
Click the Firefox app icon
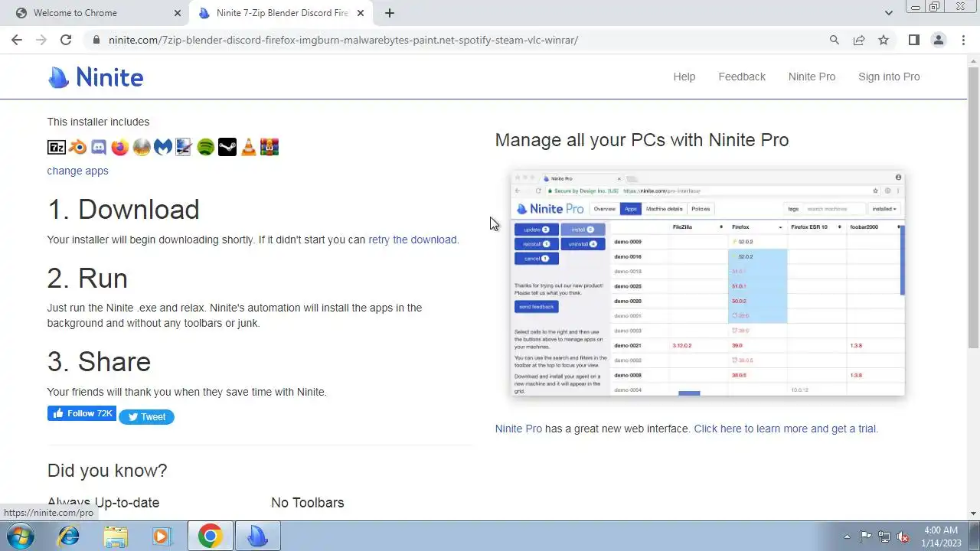click(x=120, y=147)
